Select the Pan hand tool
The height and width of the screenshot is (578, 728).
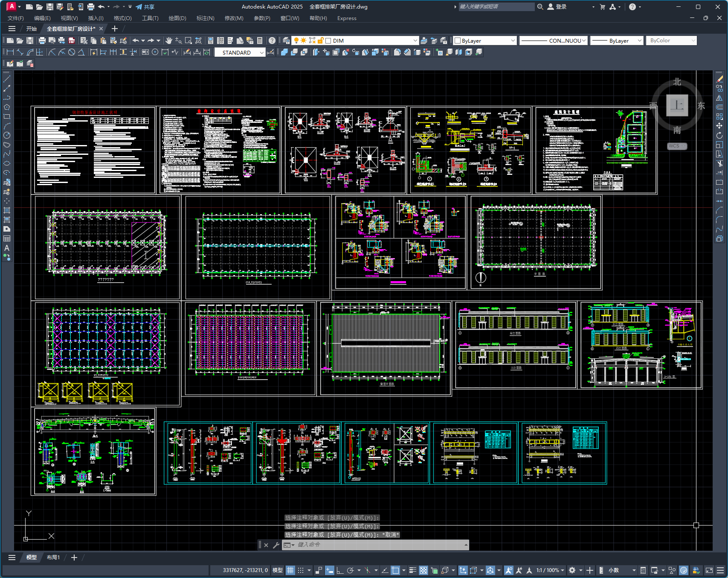click(169, 41)
